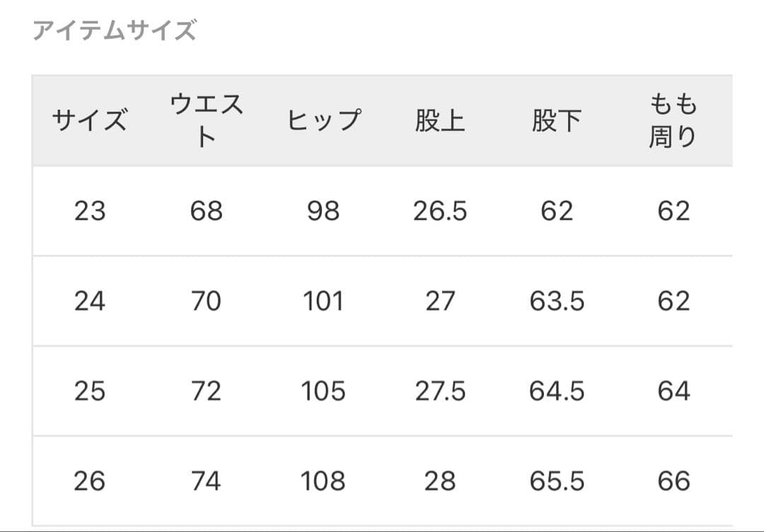
Task: Select the サイズ column header
Action: coord(90,121)
